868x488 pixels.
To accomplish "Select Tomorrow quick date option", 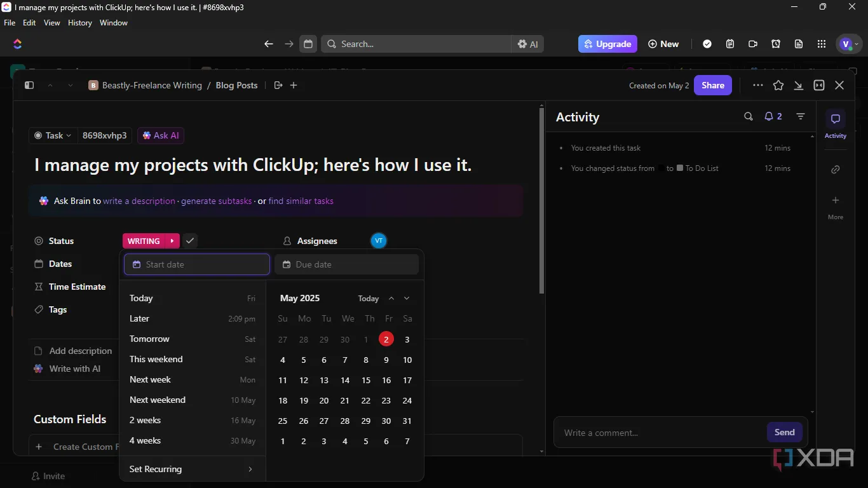I will click(193, 339).
